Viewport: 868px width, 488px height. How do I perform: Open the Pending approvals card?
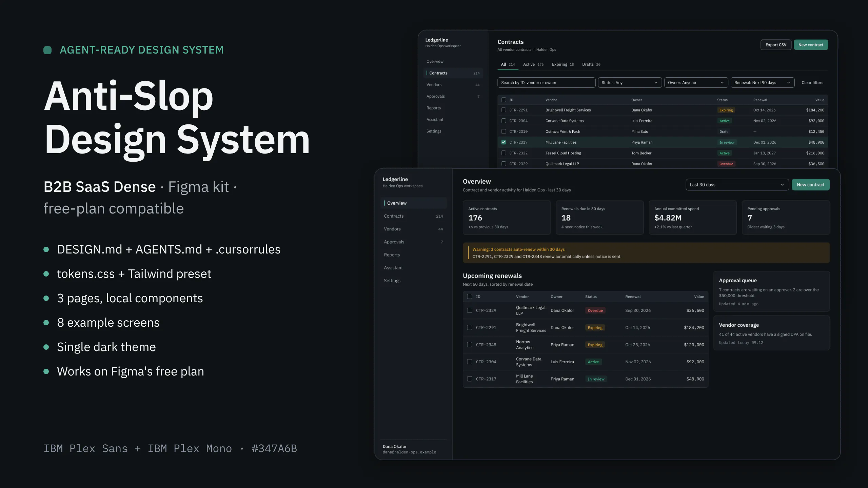786,218
